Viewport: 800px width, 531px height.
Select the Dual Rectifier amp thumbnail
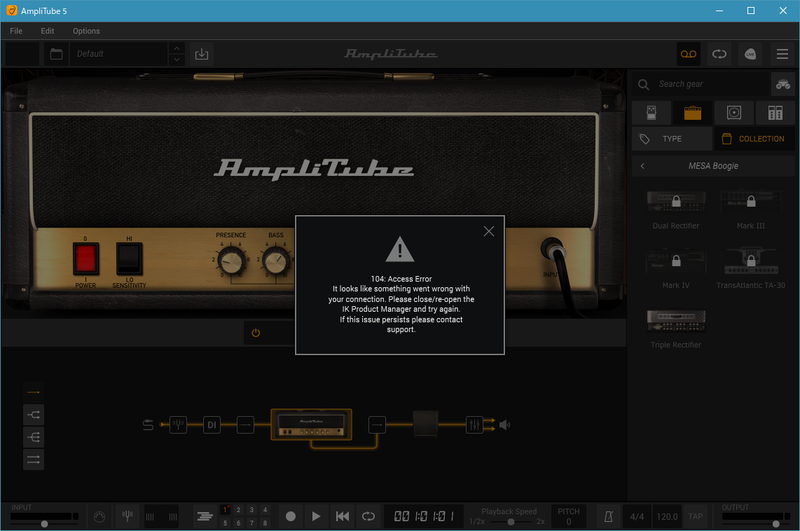click(x=676, y=201)
